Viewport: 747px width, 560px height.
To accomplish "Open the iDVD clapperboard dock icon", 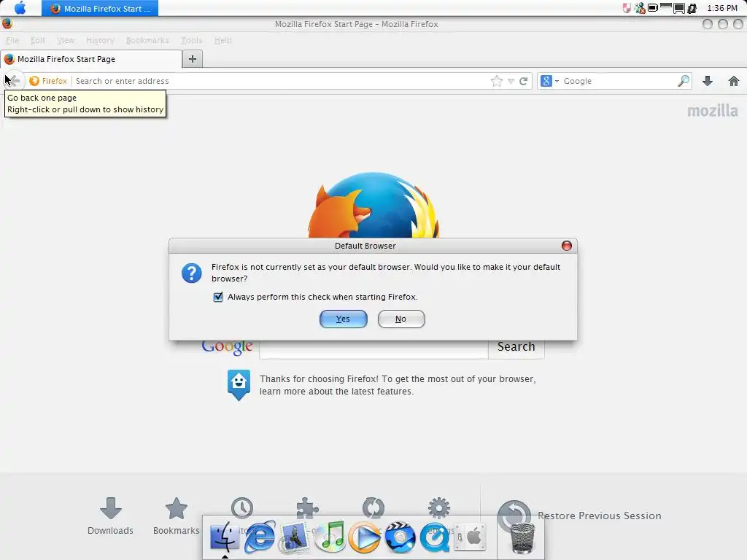I will pos(400,537).
